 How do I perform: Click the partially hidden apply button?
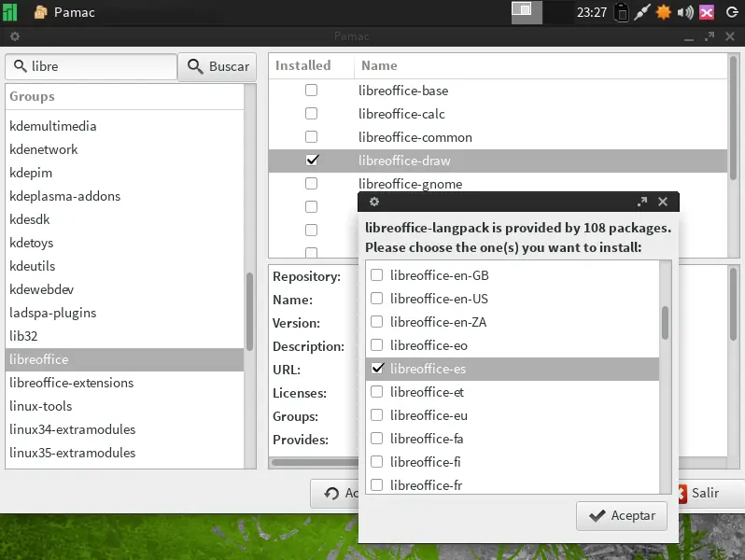[x=334, y=494]
